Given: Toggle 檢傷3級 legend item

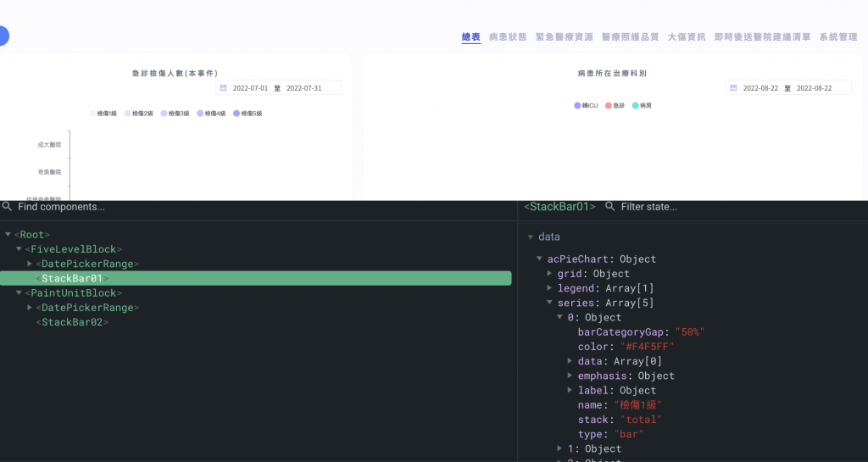Looking at the screenshot, I should [175, 114].
